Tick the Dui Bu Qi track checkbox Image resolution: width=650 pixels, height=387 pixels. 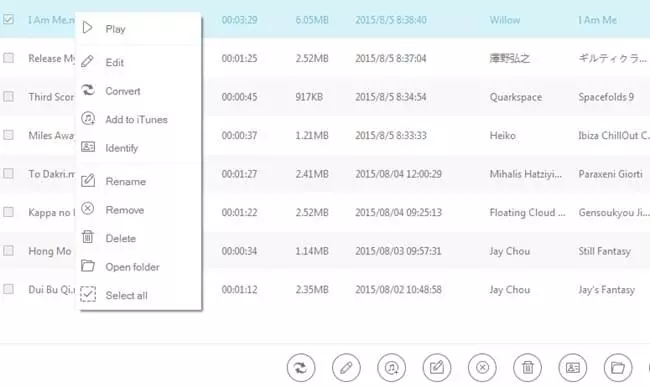(x=8, y=289)
